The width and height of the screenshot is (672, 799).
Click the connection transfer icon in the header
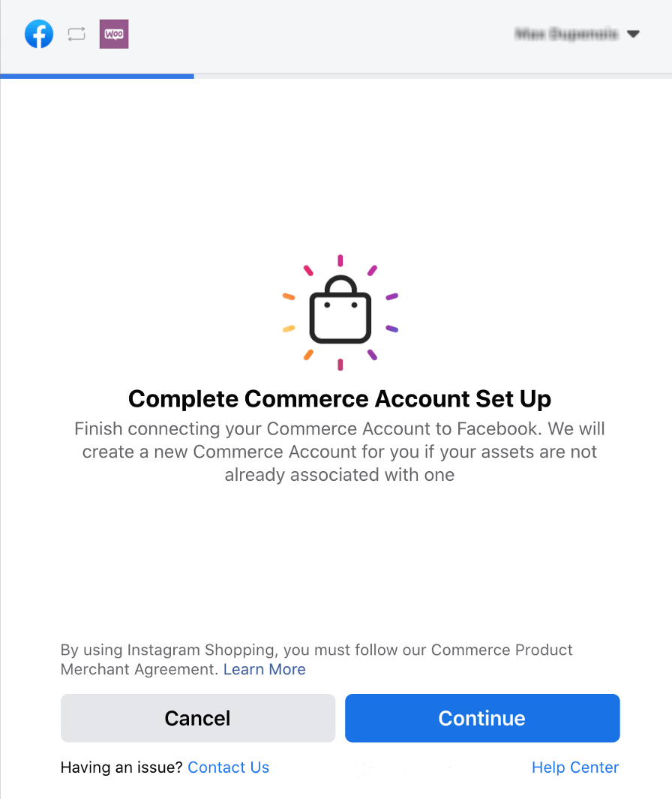click(76, 34)
